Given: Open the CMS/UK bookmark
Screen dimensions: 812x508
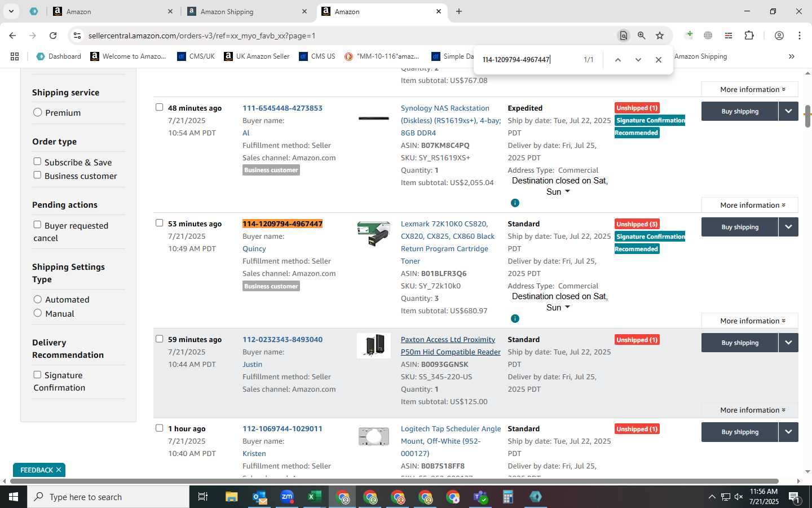Looking at the screenshot, I should 196,56.
